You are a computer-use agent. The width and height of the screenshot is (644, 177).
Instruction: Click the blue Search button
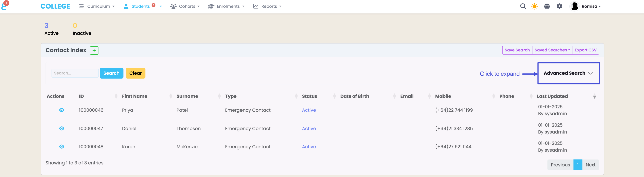pos(111,73)
